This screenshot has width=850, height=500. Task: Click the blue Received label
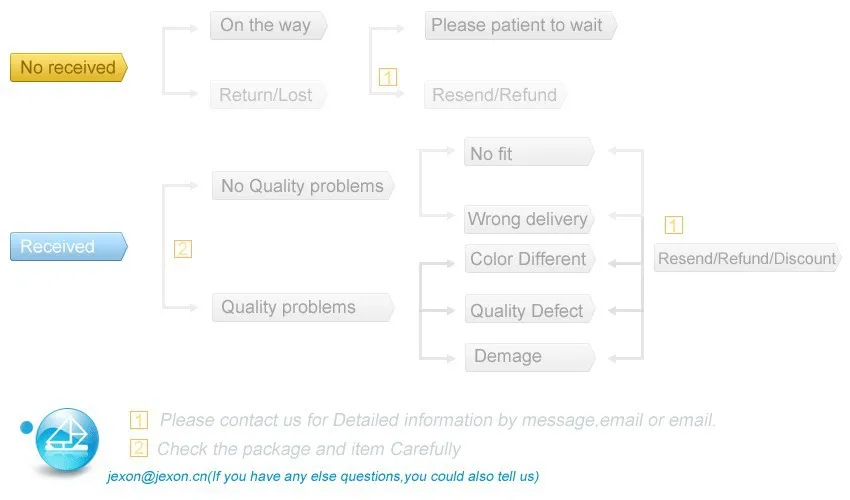pos(68,247)
